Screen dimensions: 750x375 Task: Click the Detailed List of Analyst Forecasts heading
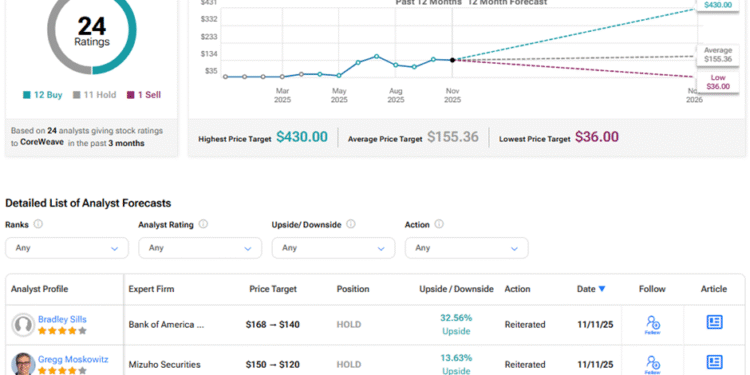[88, 203]
